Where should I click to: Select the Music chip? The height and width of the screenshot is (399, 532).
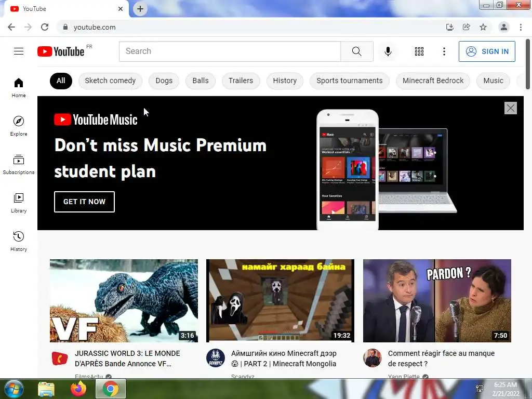(x=494, y=81)
